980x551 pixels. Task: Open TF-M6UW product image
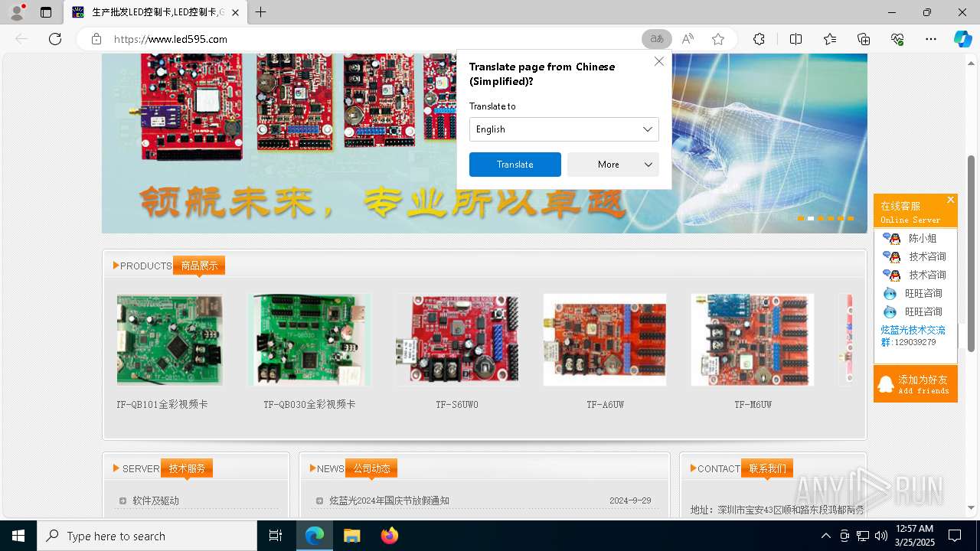(753, 340)
